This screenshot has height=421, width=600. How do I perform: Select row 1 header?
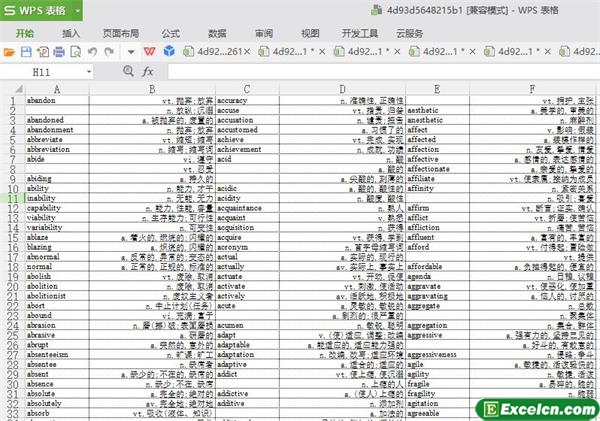pyautogui.click(x=13, y=101)
